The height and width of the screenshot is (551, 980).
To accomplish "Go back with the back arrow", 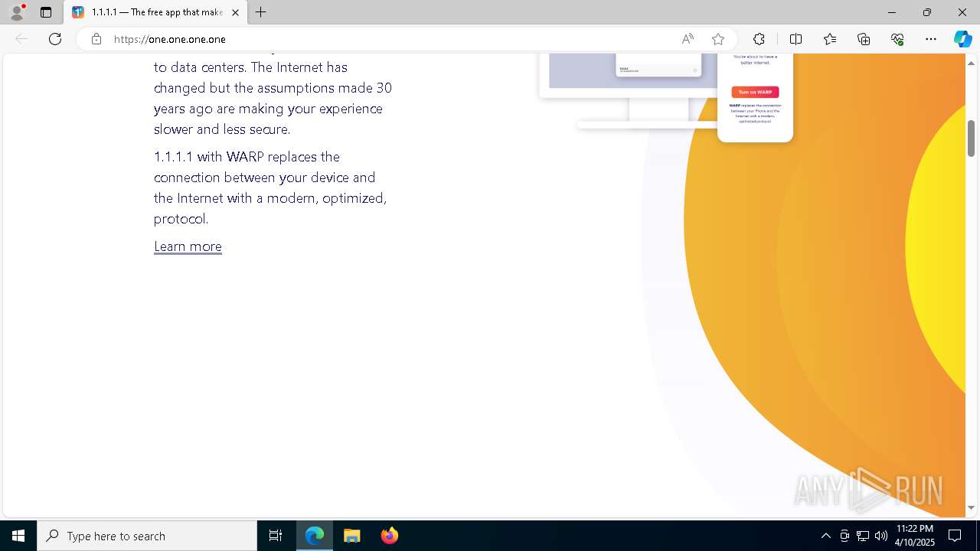I will 22,39.
